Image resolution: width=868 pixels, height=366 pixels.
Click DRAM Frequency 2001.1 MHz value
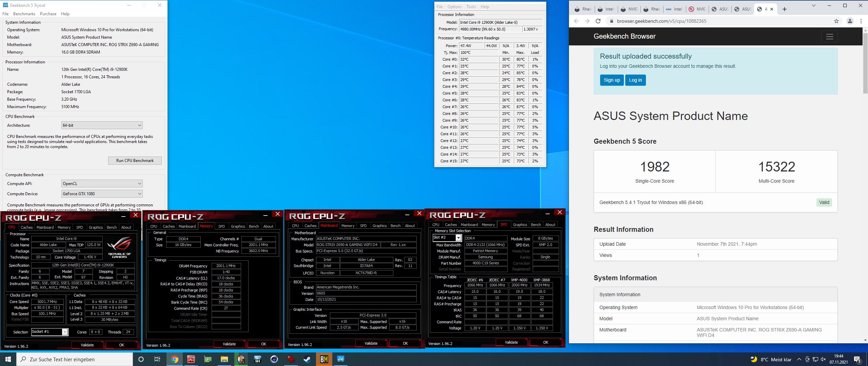point(226,266)
